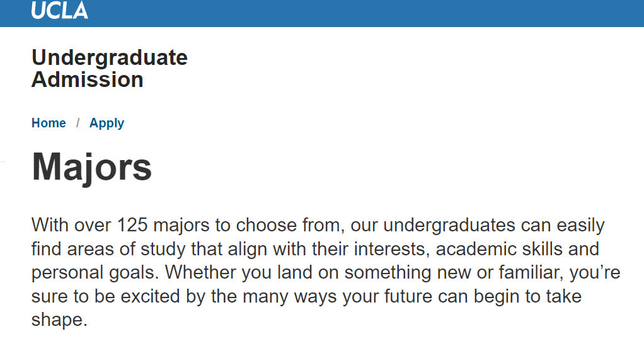Viewport: 644px width, 341px height.
Task: Click the slash separator between breadcrumbs
Action: point(78,123)
